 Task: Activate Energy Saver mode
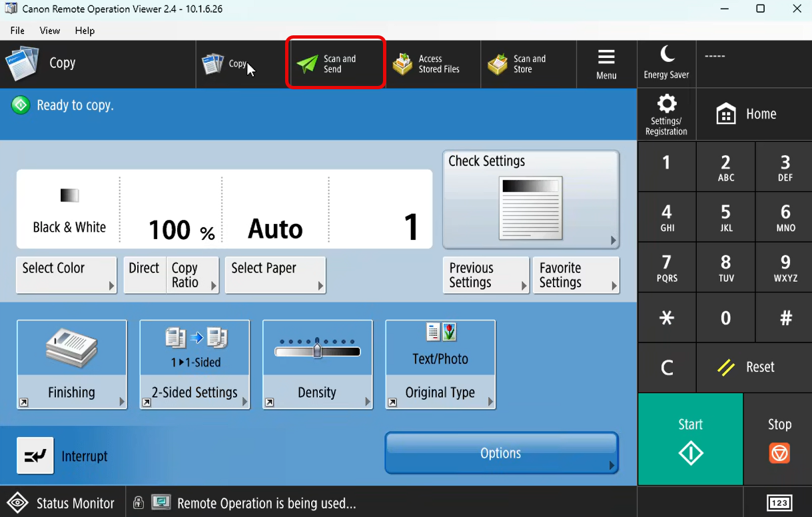click(x=666, y=63)
